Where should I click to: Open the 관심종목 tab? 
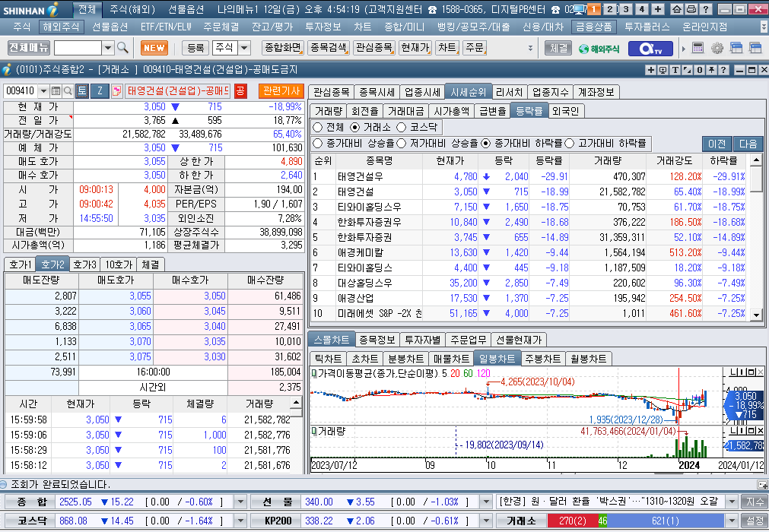[331, 92]
